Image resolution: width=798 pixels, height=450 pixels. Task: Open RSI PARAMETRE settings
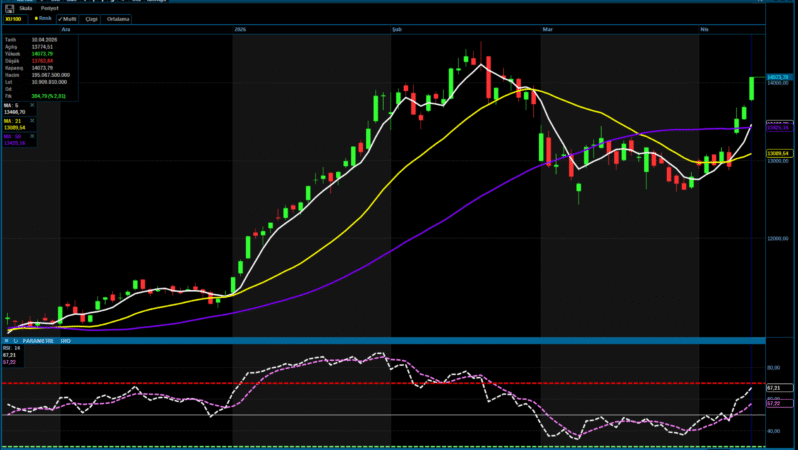click(x=38, y=341)
